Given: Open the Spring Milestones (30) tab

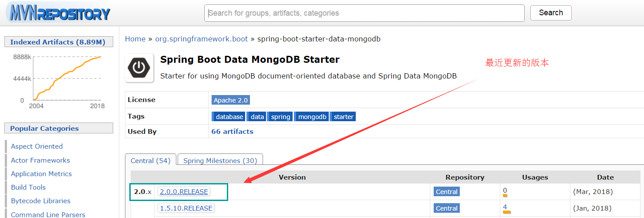Looking at the screenshot, I should [220, 160].
